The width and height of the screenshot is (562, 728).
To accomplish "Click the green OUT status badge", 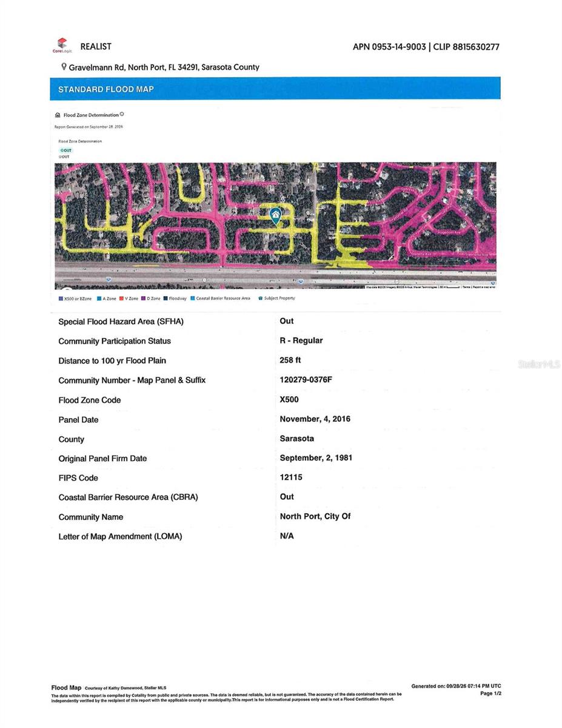I will pos(66,150).
